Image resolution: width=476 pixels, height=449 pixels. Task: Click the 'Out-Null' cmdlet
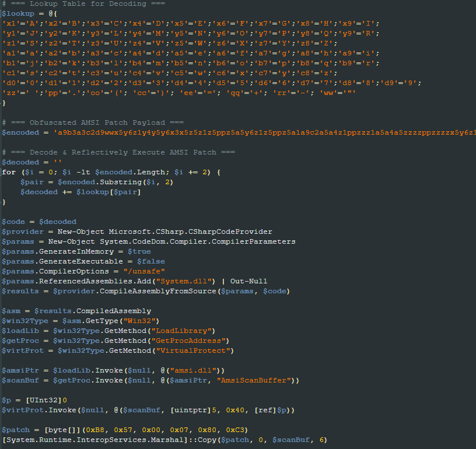[249, 281]
